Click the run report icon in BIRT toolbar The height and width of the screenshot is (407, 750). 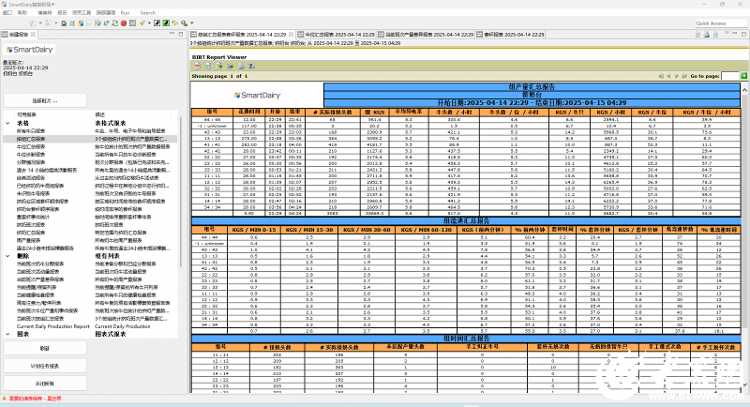[x=208, y=66]
